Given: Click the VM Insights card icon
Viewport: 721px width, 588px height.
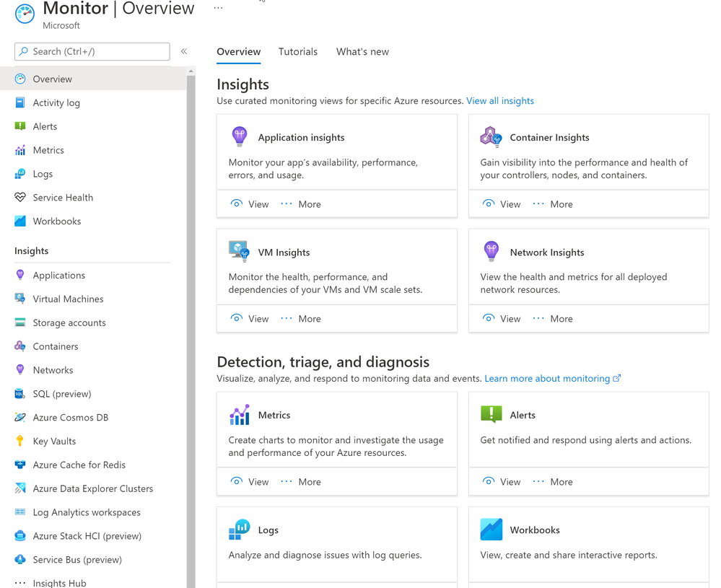Looking at the screenshot, I should click(239, 251).
